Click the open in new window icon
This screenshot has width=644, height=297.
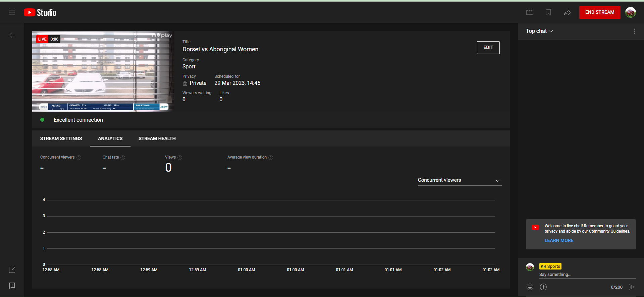(12, 270)
